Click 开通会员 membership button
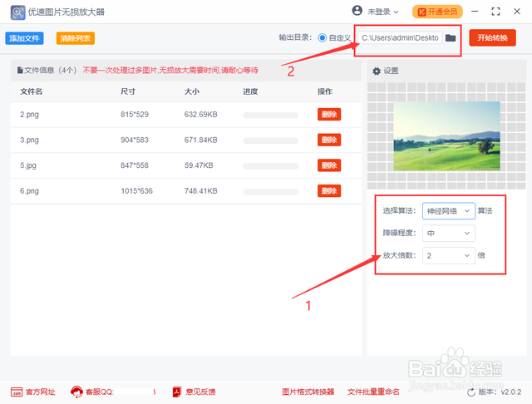This screenshot has height=404, width=532. point(437,12)
